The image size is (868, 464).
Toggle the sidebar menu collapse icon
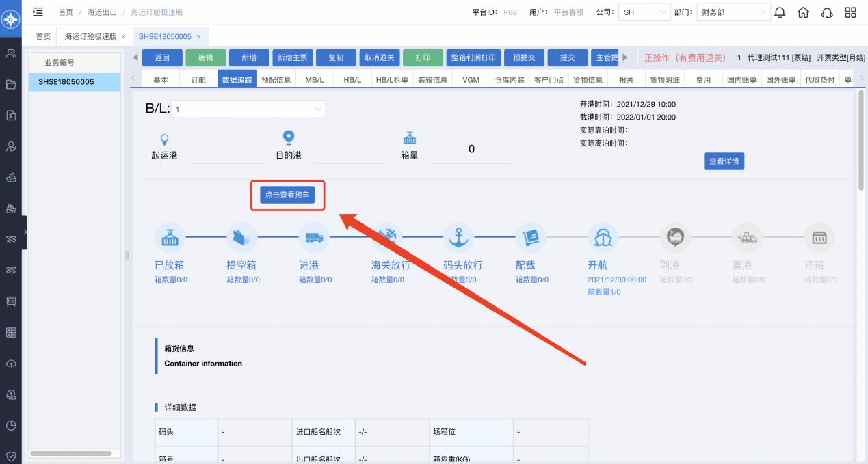click(38, 12)
